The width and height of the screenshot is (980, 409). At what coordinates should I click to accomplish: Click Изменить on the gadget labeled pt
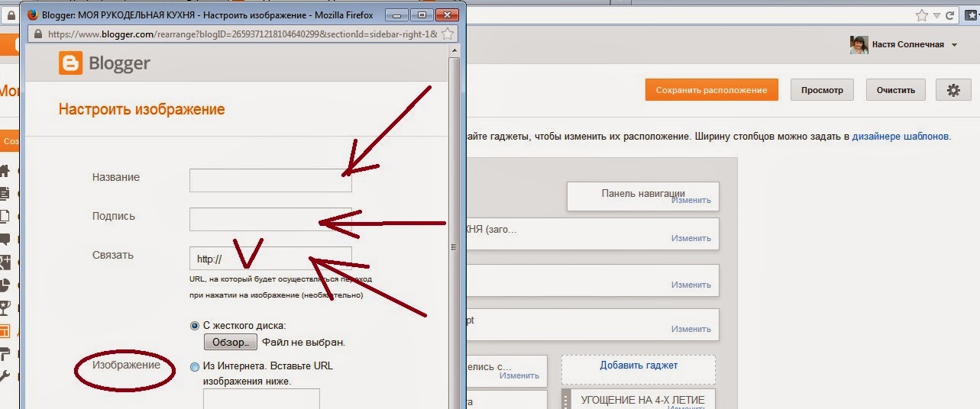pyautogui.click(x=691, y=329)
